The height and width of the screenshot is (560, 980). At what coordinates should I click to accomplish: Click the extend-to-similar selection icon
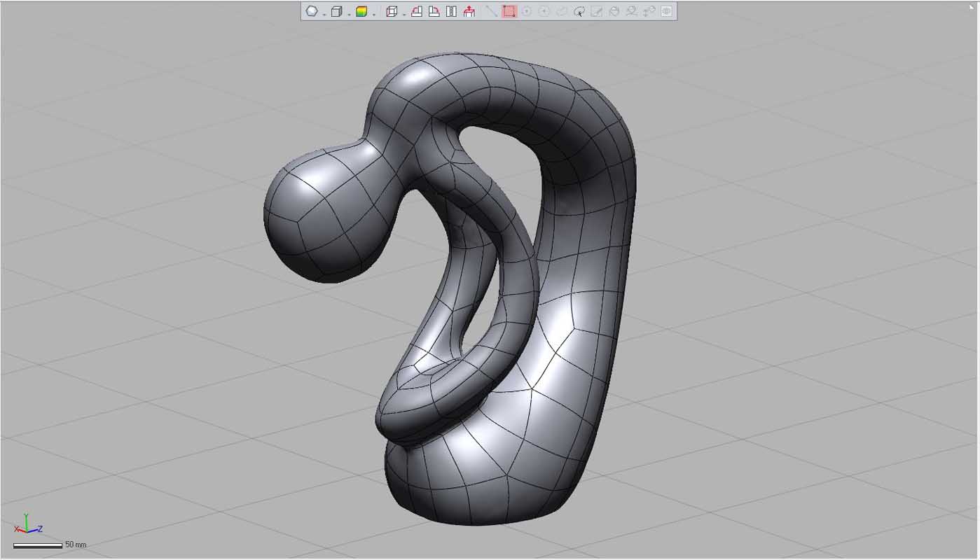click(632, 11)
